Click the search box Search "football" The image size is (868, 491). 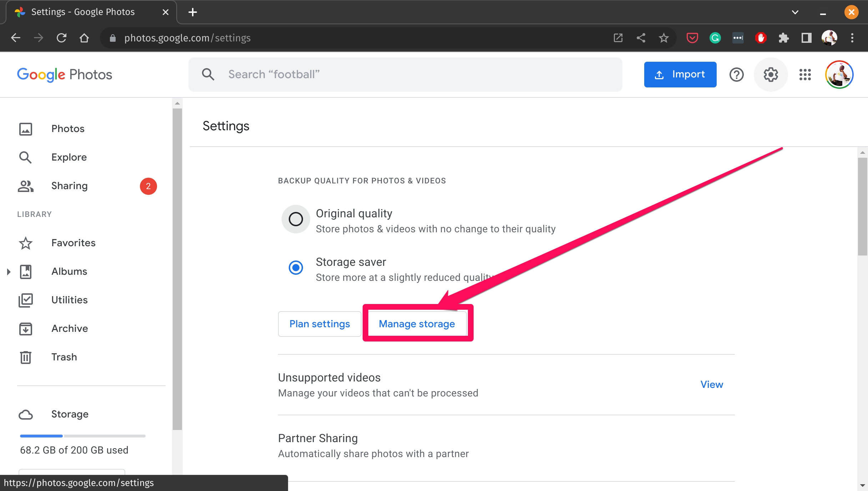click(x=405, y=75)
